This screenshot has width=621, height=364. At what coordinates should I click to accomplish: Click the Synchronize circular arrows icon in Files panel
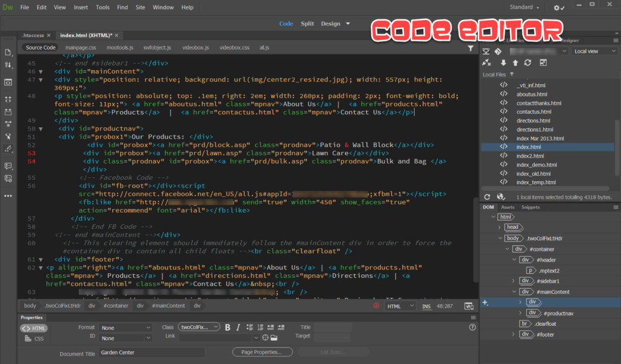(528, 62)
